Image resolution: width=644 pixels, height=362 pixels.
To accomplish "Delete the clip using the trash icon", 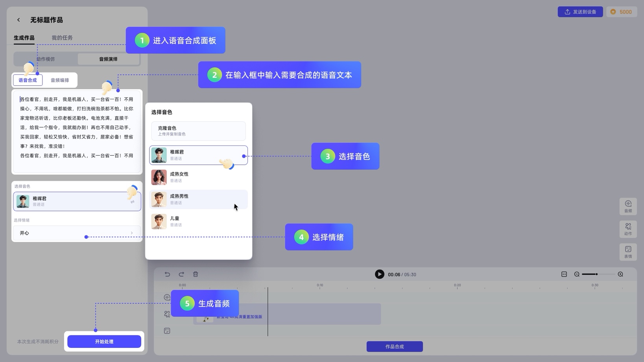I will click(195, 274).
